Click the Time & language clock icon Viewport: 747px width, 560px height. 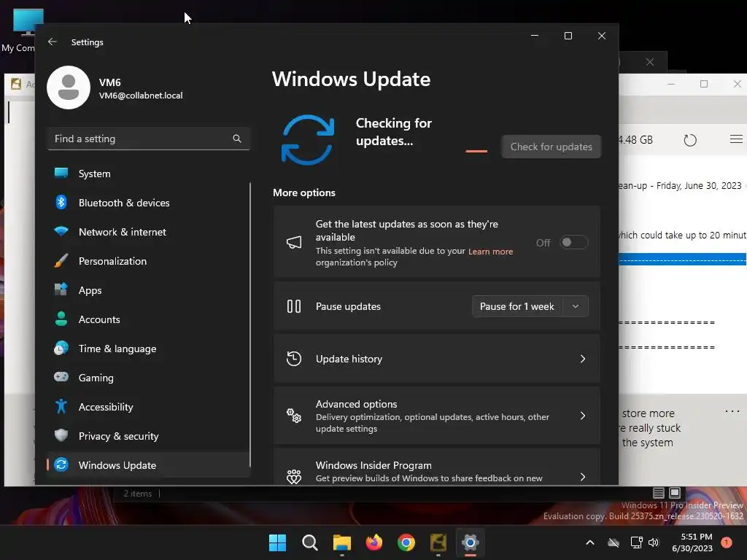pyautogui.click(x=61, y=348)
